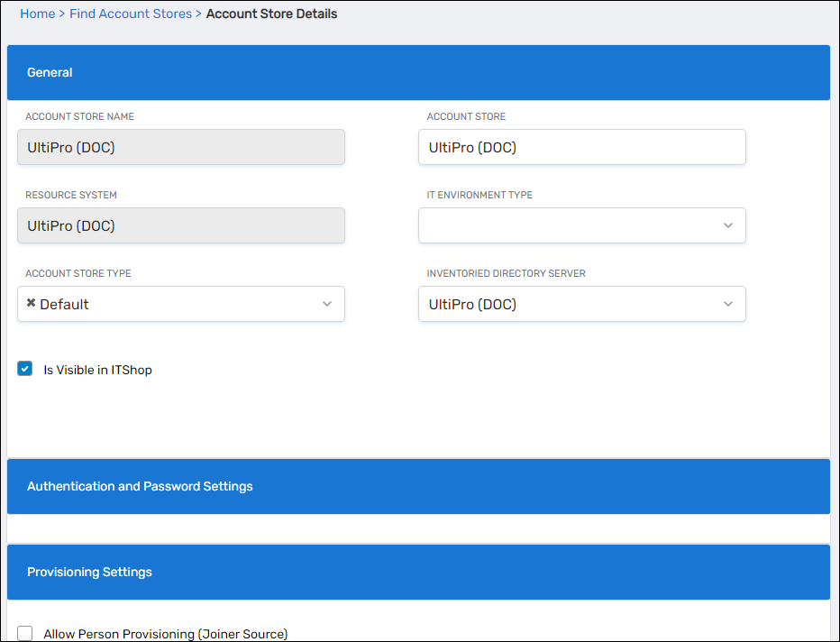Image resolution: width=840 pixels, height=642 pixels.
Task: Go to Home in the breadcrumb
Action: pos(37,14)
